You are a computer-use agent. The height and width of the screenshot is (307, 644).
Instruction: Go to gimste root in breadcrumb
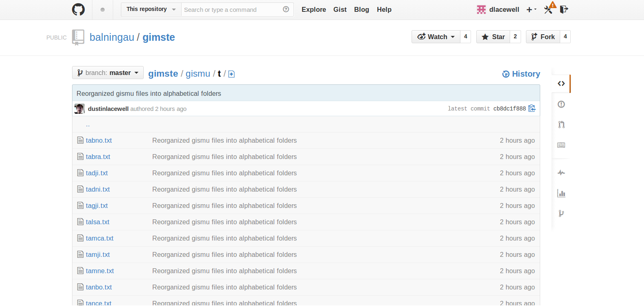(x=163, y=73)
